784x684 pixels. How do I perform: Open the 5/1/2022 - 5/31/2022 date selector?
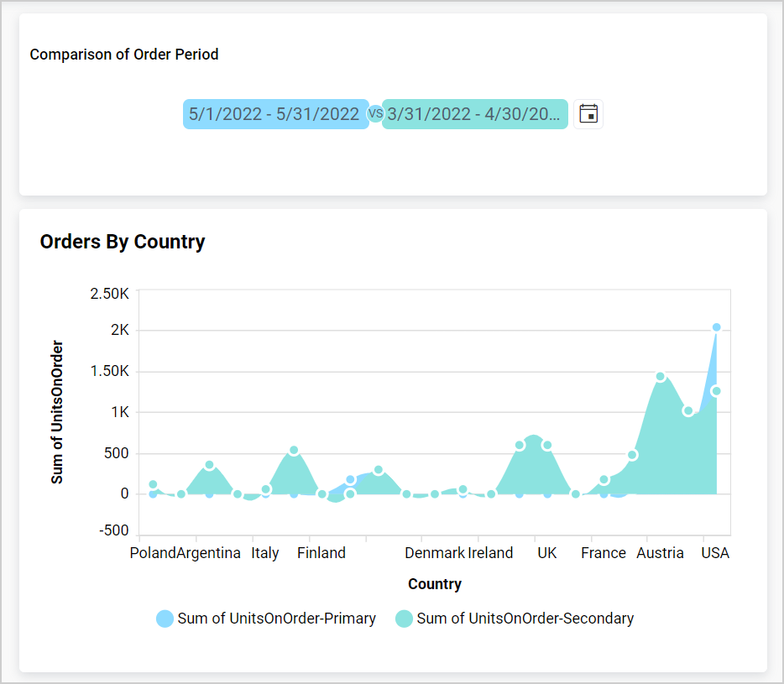pos(275,113)
